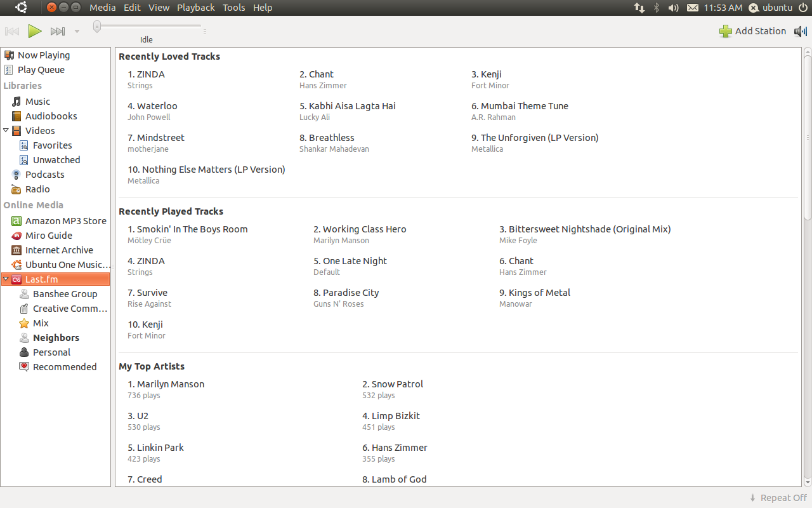Viewport: 812px width, 508px height.
Task: Open the Help menu
Action: (x=263, y=8)
